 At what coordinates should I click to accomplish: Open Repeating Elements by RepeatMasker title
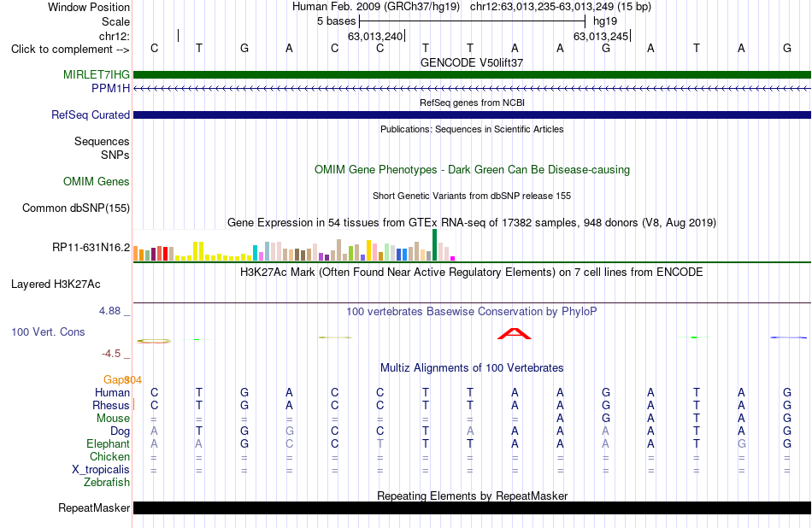(472, 496)
